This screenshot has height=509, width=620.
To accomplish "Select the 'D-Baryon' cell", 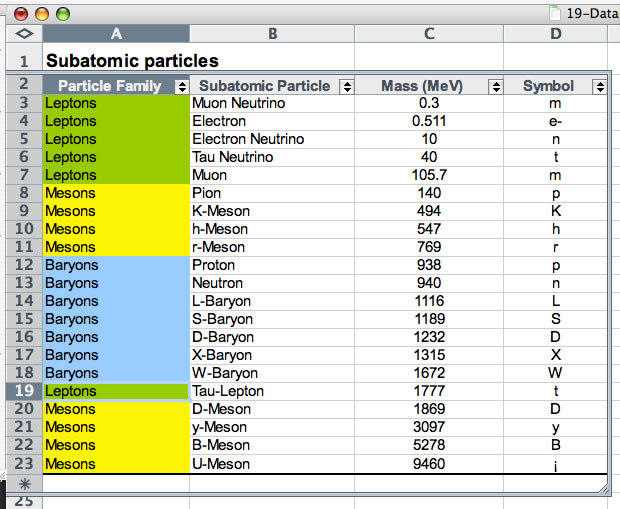I will (272, 337).
